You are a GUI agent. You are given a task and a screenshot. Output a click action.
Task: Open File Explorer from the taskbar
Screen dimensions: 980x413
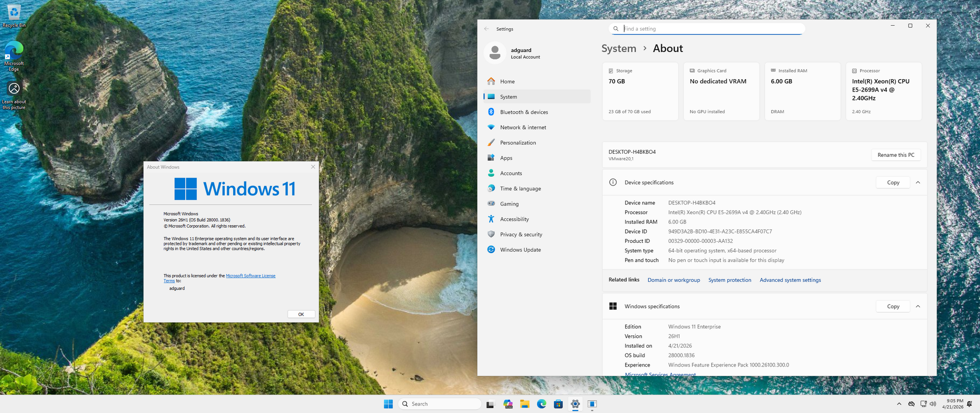click(x=525, y=404)
